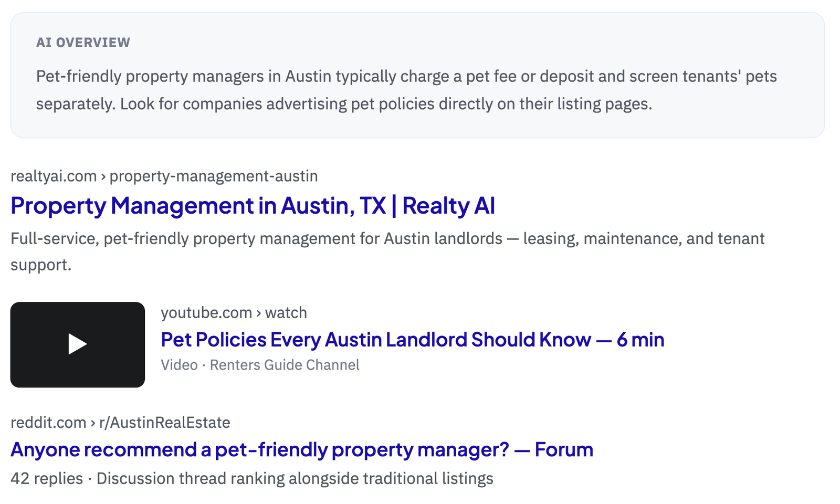Image resolution: width=840 pixels, height=504 pixels.
Task: Click 'Renters Guide Channel' source text
Action: [x=285, y=365]
